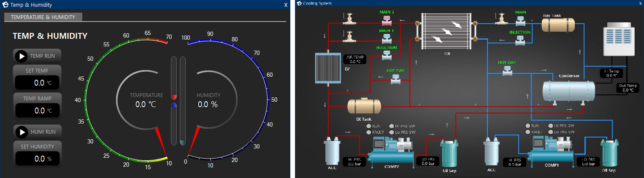Viewport: 644px width, 178px height.
Task: Edit the TEMP RAMP value field
Action: point(38,111)
